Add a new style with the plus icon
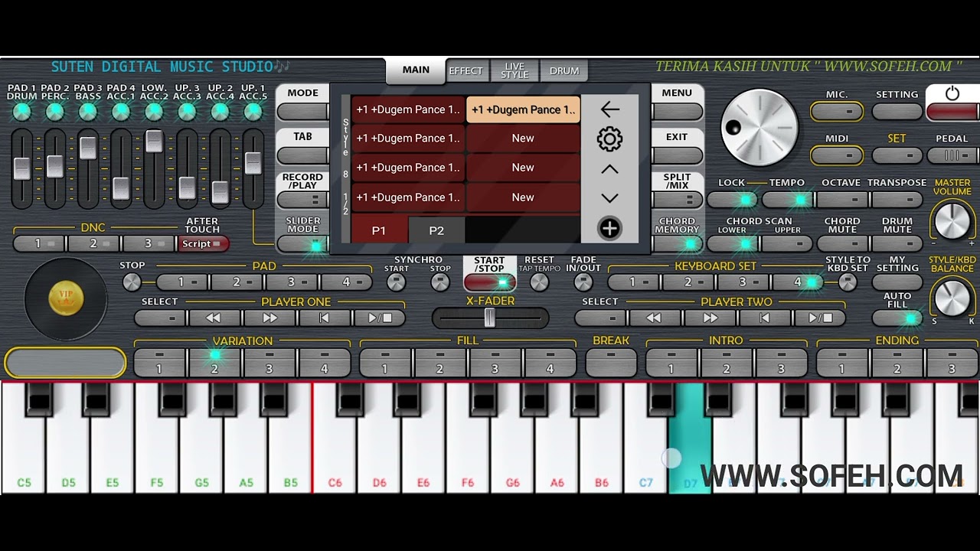980x551 pixels. [609, 228]
